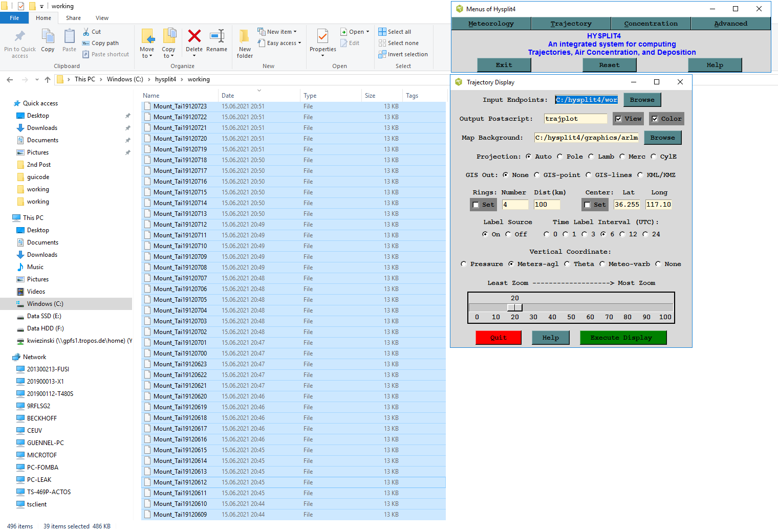Expand the Easy access dropdown
Screen dimensions: 778x532
(x=299, y=43)
